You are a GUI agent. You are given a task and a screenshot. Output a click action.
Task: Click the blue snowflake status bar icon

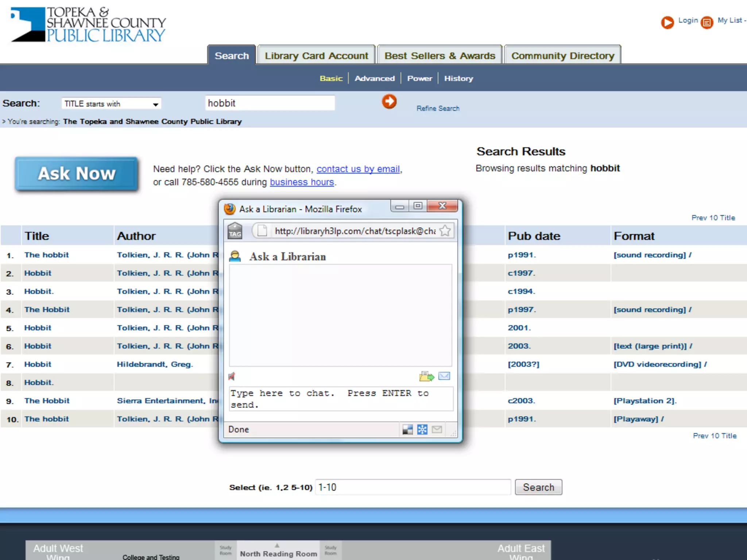coord(422,429)
